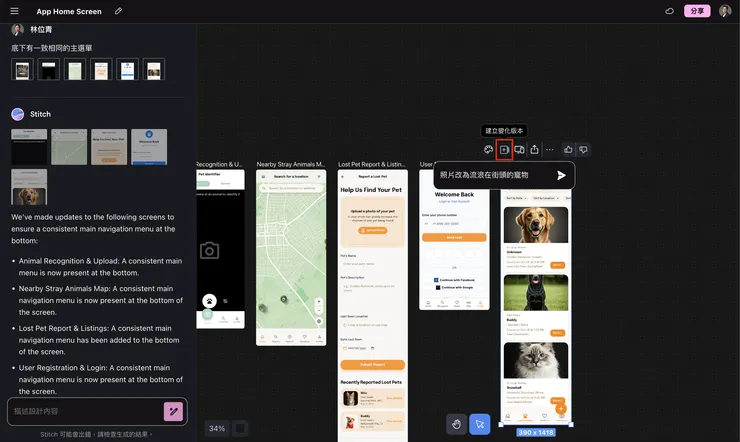Click 'Recently Reported Lost Pets' heading

371,382
